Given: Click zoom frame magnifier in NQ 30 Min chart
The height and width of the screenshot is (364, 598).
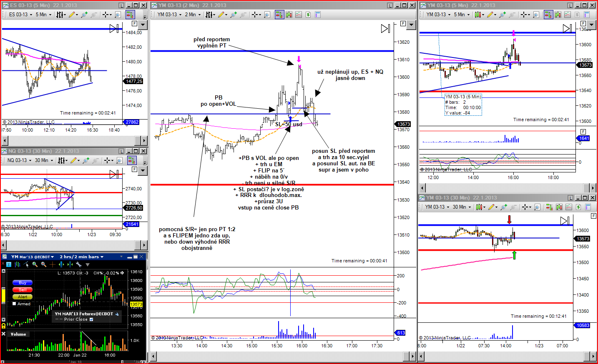Looking at the screenshot, I should [x=120, y=160].
